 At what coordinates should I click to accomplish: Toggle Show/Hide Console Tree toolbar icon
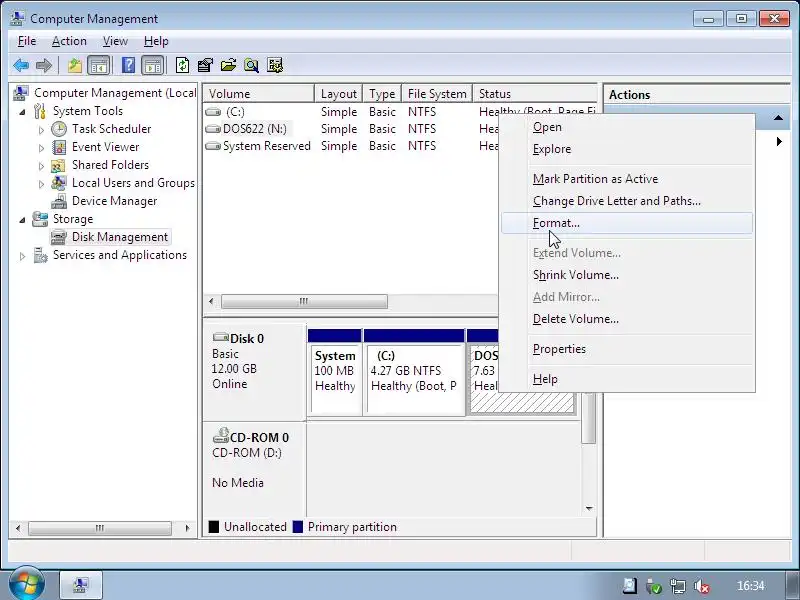[98, 65]
